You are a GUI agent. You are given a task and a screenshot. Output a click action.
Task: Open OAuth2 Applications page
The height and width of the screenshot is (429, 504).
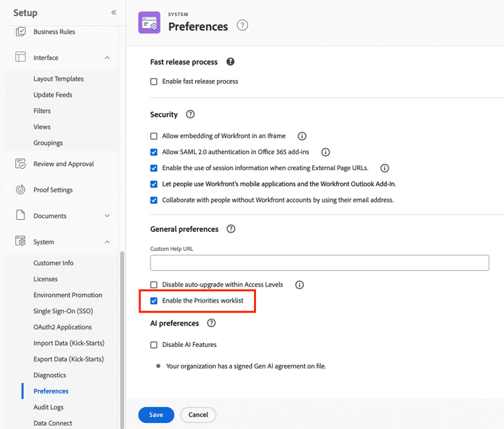(62, 327)
